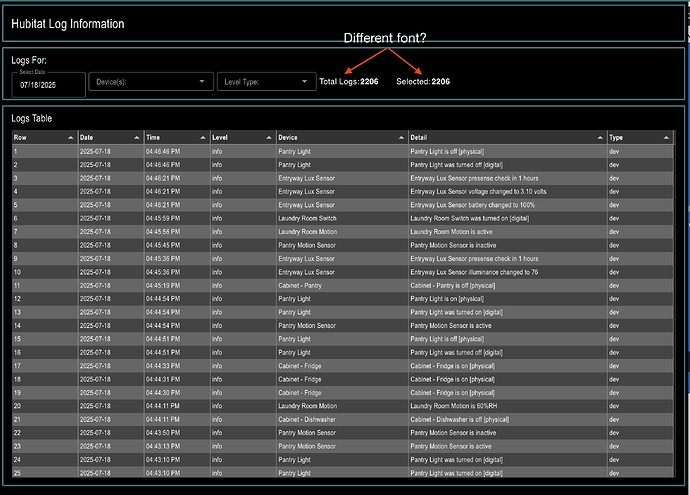690x495 pixels.
Task: Click time '04:43:13 PM' in row 23
Action: pos(163,447)
